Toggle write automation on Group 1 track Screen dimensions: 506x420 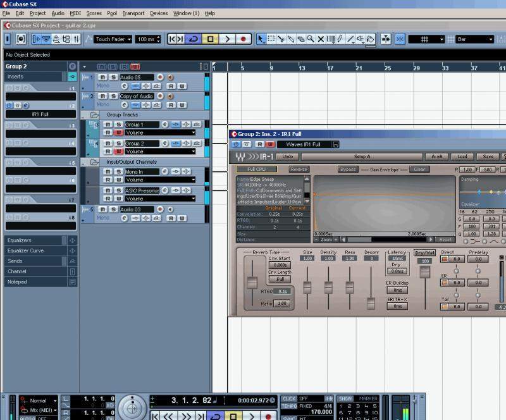point(118,133)
